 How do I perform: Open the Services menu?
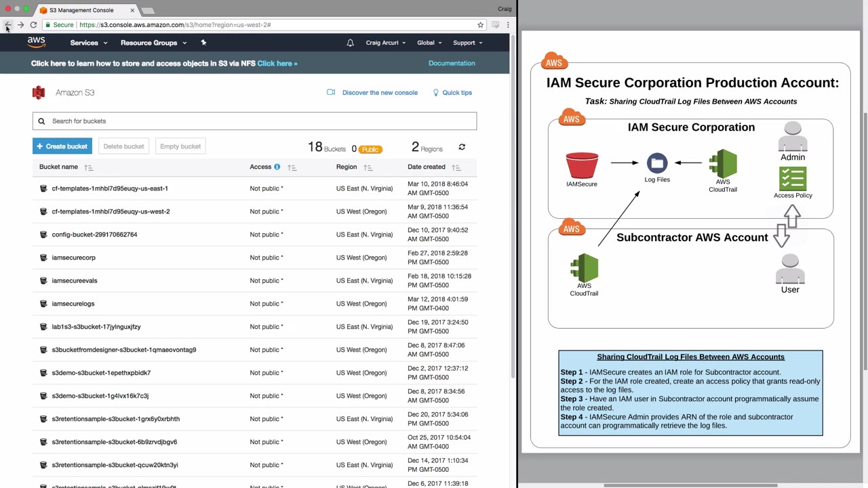click(89, 43)
